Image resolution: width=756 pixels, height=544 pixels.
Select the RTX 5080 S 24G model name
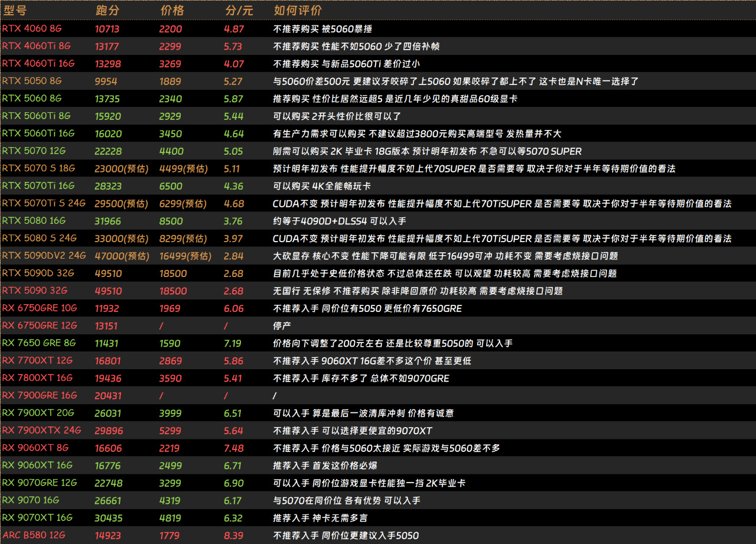[x=40, y=239]
